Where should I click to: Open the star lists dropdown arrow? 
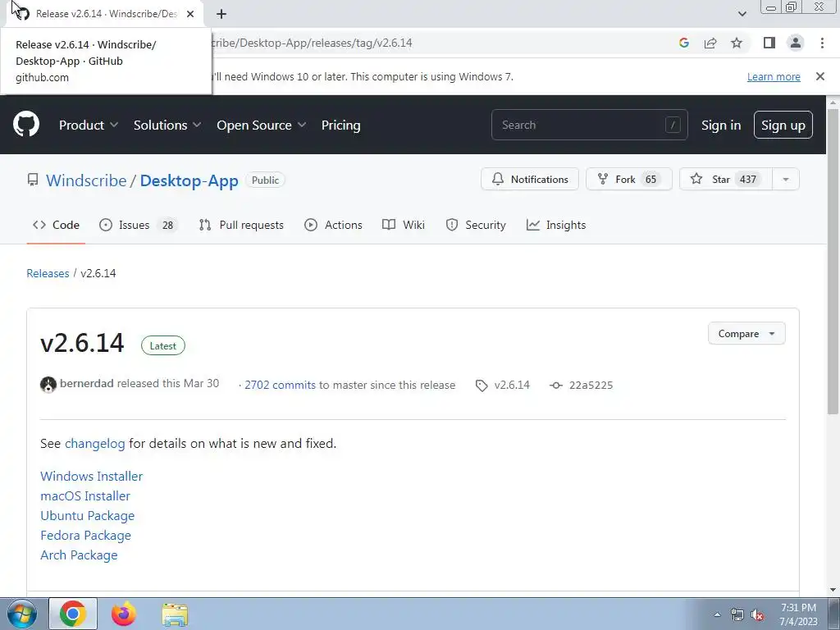(x=786, y=179)
